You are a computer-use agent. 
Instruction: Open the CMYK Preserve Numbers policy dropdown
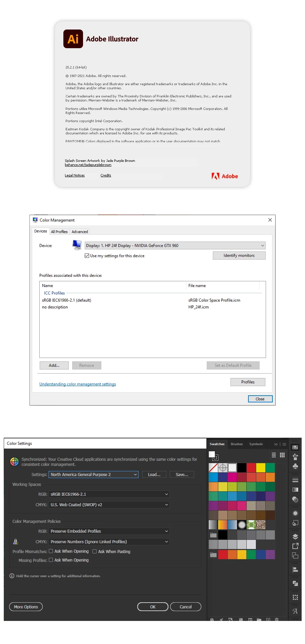coord(109,542)
